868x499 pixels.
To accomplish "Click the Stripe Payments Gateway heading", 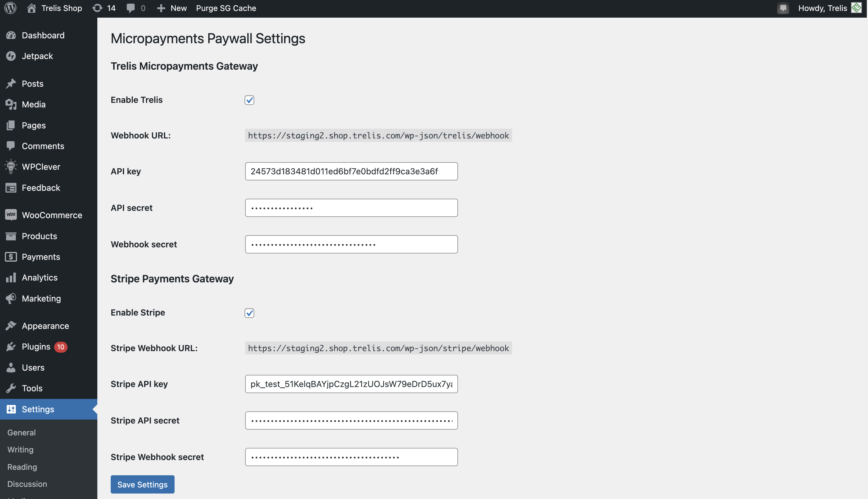I will coord(172,279).
